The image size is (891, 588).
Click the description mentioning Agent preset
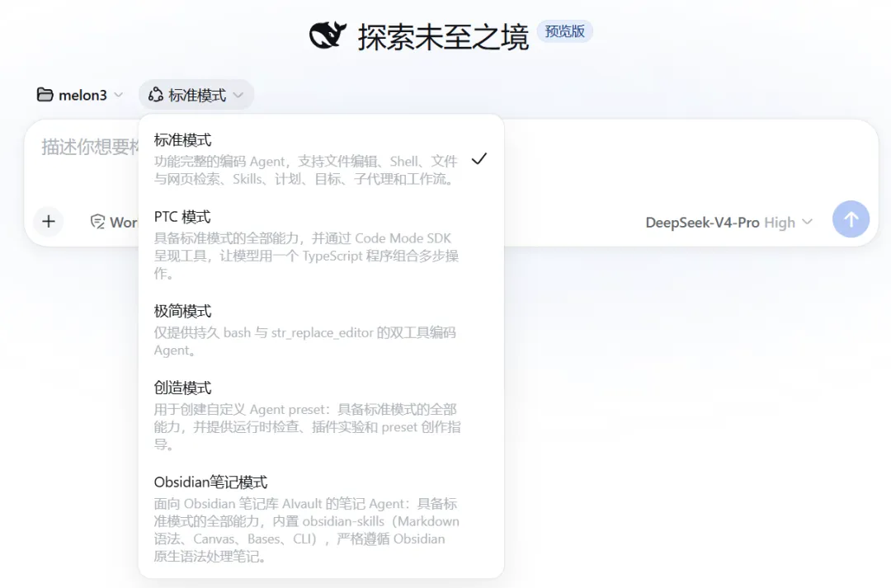pyautogui.click(x=307, y=426)
